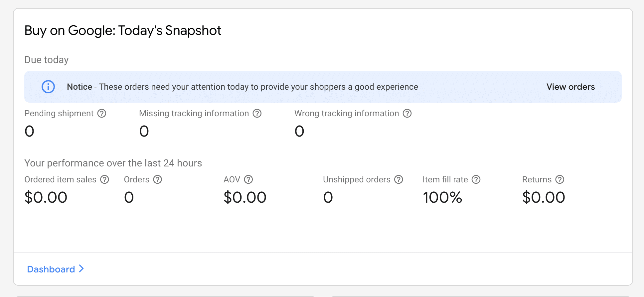
Task: Click the Orders label
Action: coord(136,179)
